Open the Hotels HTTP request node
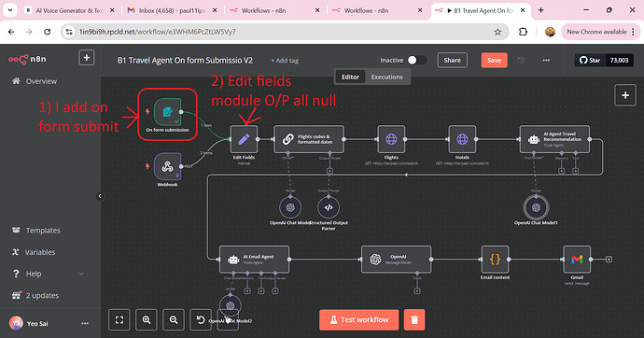 tap(462, 139)
